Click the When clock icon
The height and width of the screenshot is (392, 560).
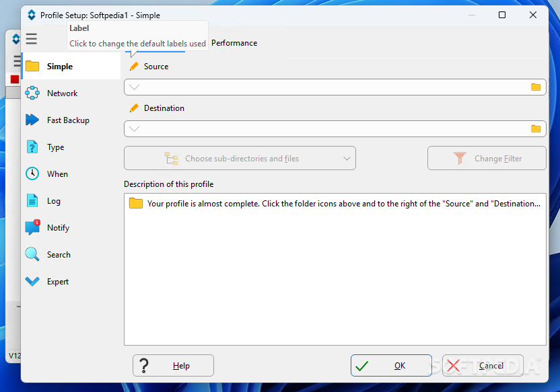32,173
